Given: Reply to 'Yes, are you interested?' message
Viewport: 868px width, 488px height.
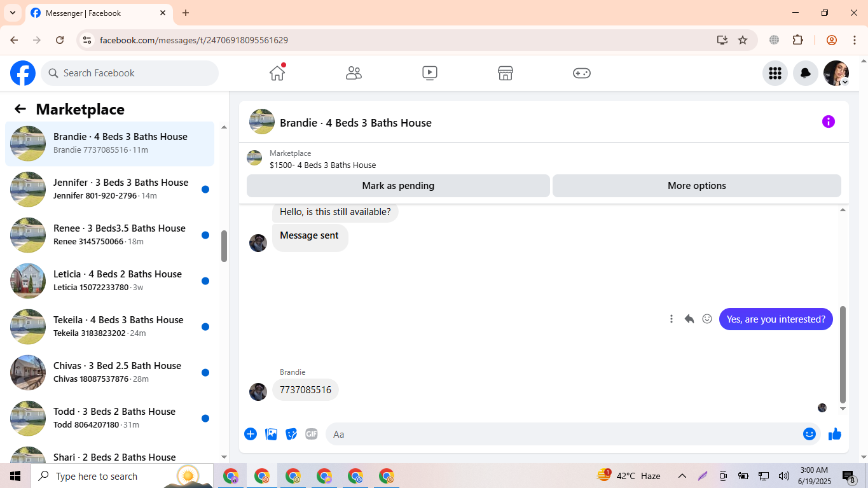Looking at the screenshot, I should click(689, 319).
